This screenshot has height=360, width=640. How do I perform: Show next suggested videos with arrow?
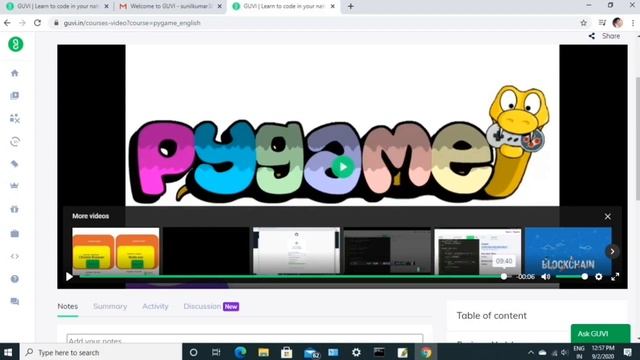612,251
